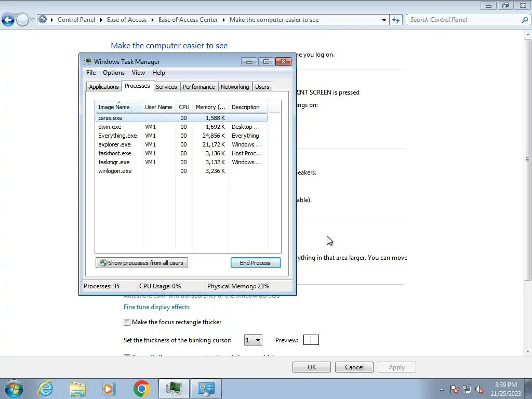Launch Windows Media Player from the taskbar
The image size is (532, 399).
tap(109, 389)
